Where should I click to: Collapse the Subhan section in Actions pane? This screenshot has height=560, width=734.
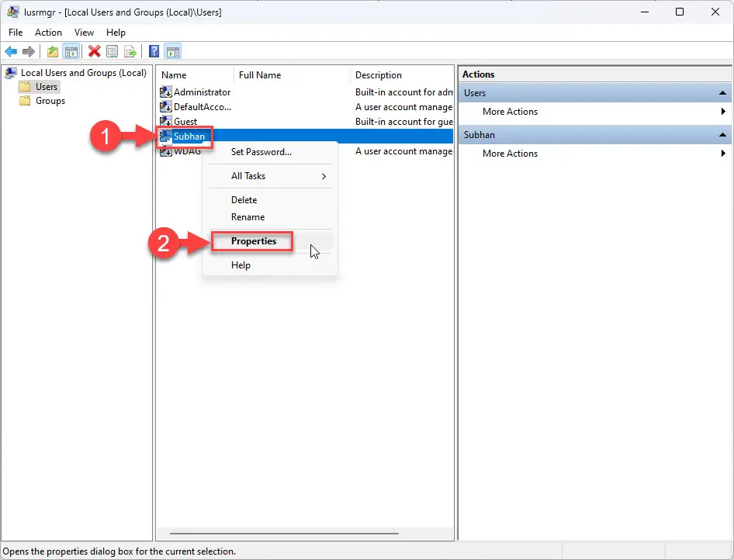point(722,135)
